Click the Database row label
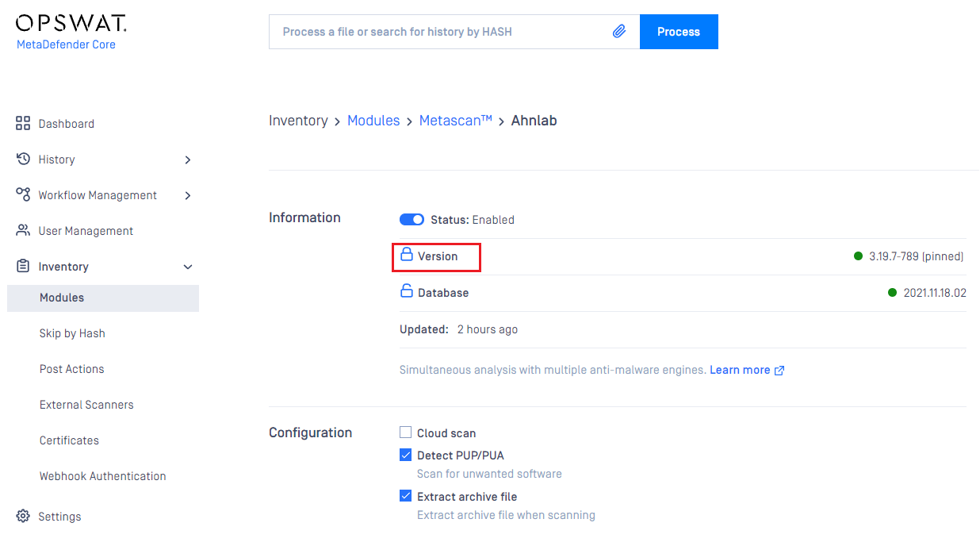 point(443,293)
